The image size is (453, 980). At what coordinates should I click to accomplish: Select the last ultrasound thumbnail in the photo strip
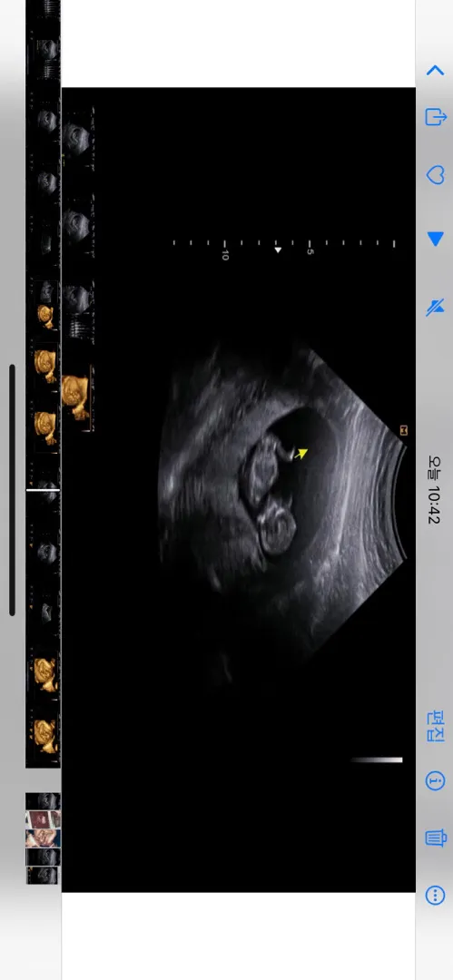44,875
